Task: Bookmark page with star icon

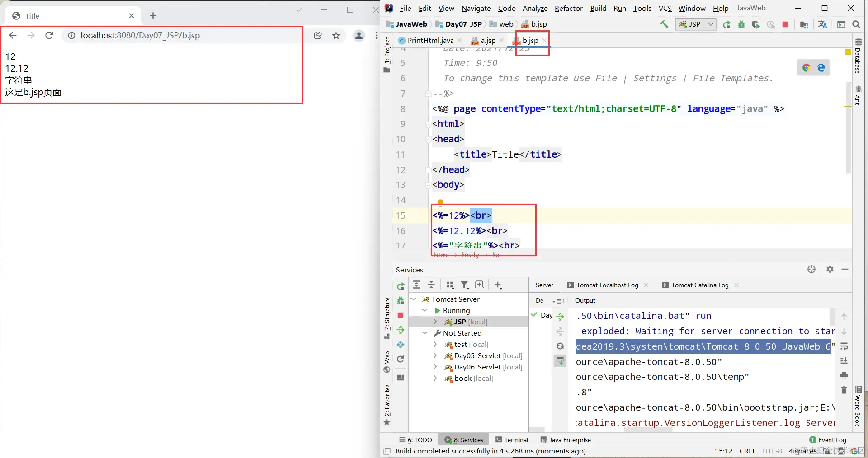Action: (336, 35)
